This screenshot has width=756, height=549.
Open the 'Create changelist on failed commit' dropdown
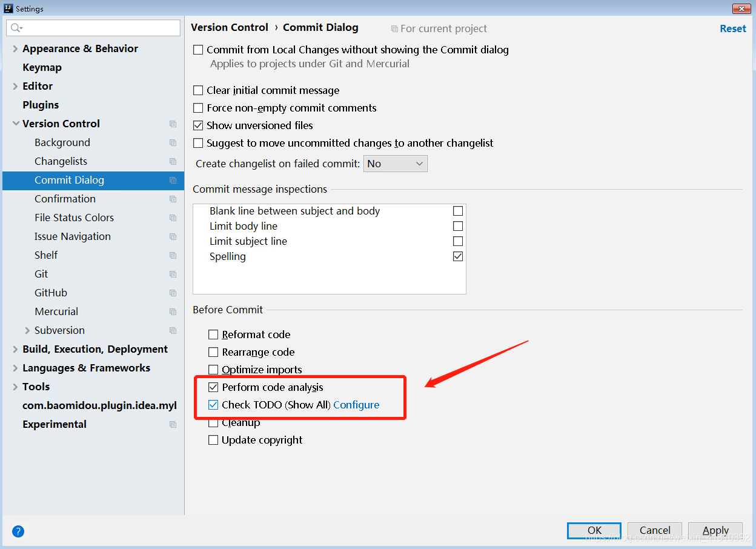pyautogui.click(x=395, y=163)
